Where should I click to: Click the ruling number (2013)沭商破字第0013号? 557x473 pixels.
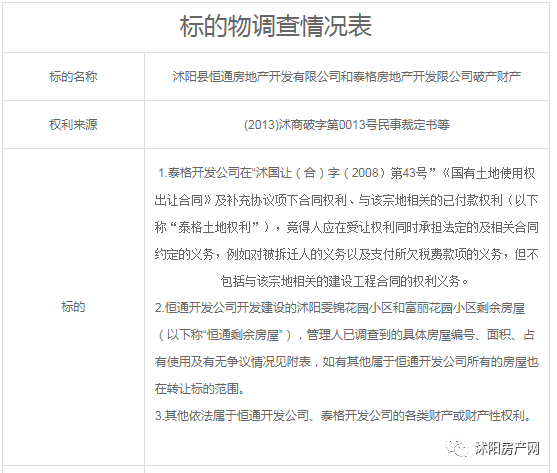[x=310, y=125]
